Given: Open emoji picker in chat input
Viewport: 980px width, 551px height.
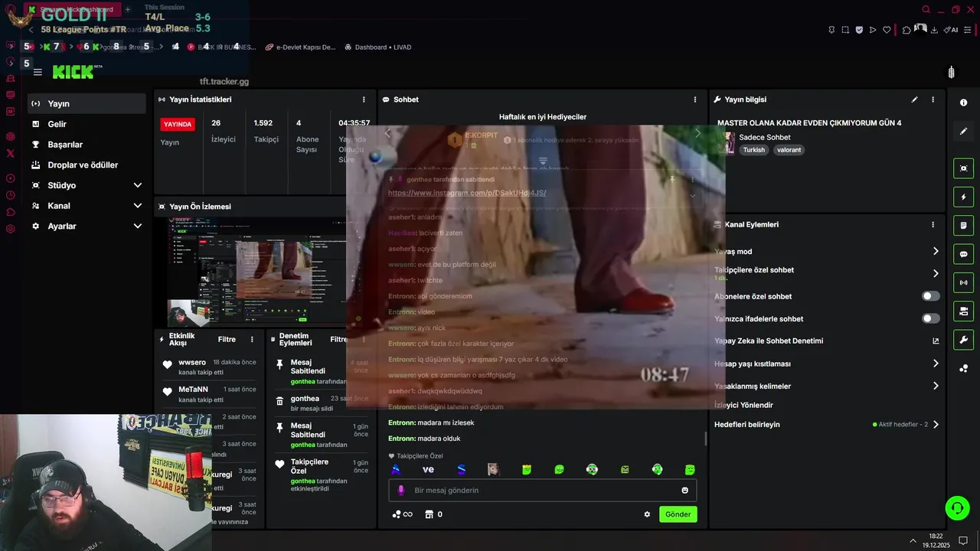Looking at the screenshot, I should 684,491.
